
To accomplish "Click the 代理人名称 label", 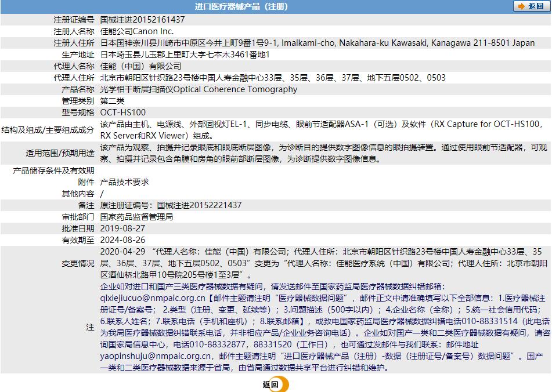I will click(74, 66).
